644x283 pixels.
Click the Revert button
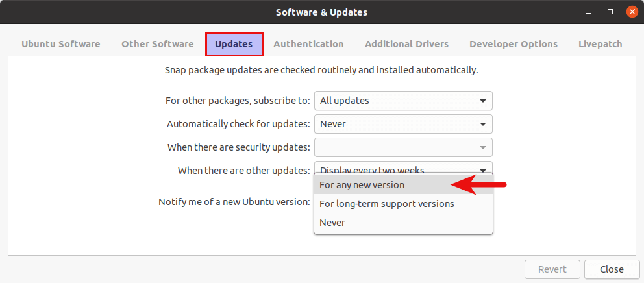point(552,269)
